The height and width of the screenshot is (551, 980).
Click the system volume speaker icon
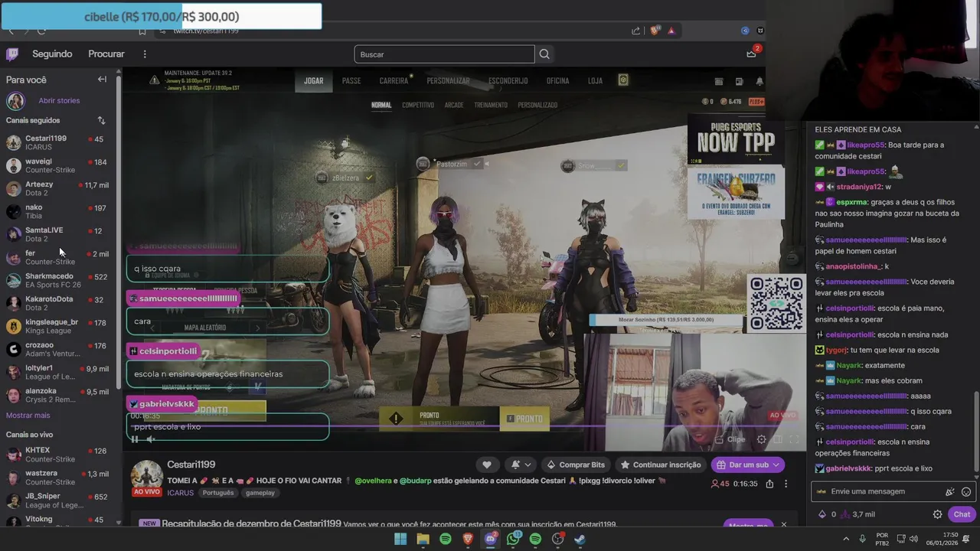click(914, 539)
